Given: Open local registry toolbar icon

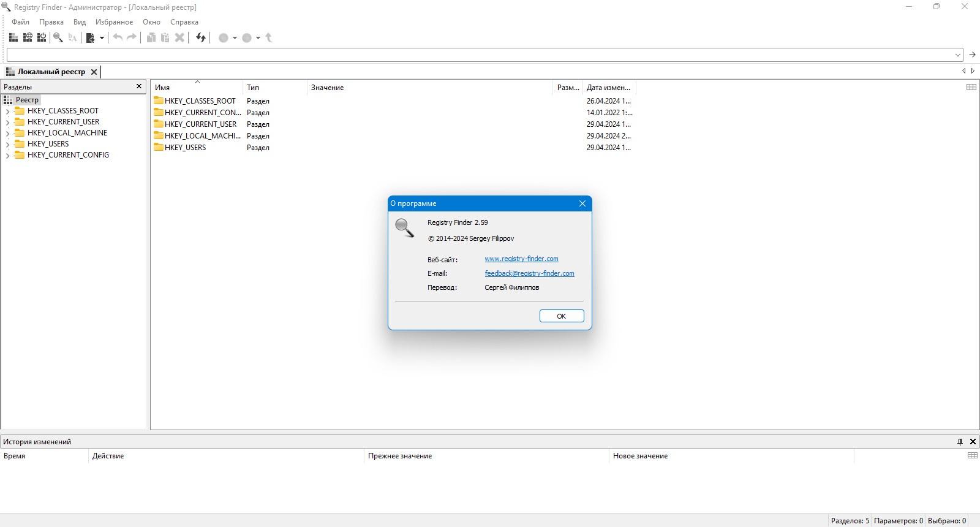Looking at the screenshot, I should coord(13,38).
